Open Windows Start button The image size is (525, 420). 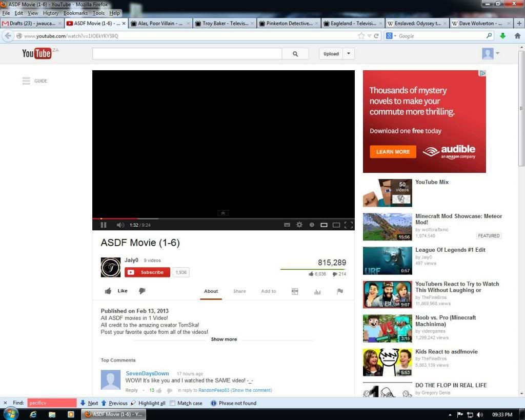click(x=10, y=414)
